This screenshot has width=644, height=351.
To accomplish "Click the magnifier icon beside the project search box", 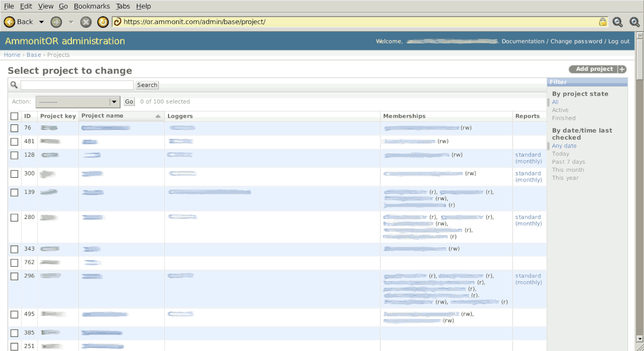I will click(13, 85).
